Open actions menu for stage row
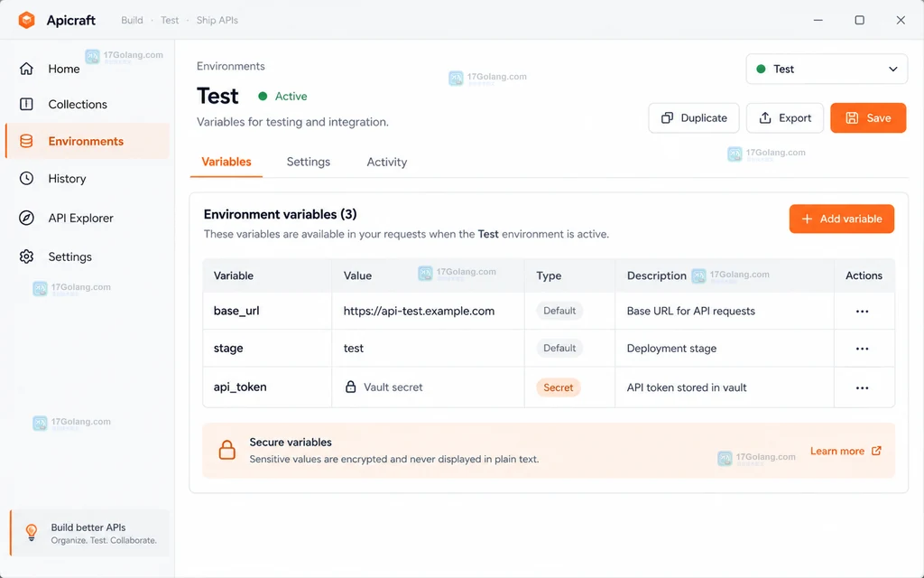The width and height of the screenshot is (924, 578). (x=862, y=349)
